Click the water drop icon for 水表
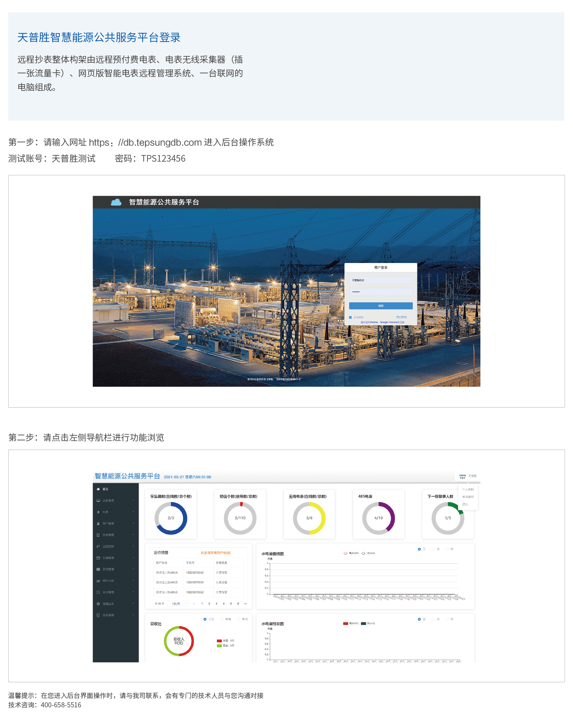The width and height of the screenshot is (573, 728). click(98, 512)
